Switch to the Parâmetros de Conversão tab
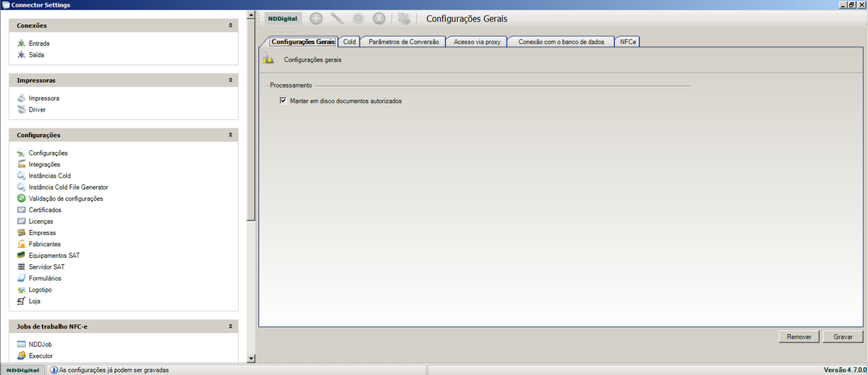Image resolution: width=868 pixels, height=375 pixels. click(403, 42)
